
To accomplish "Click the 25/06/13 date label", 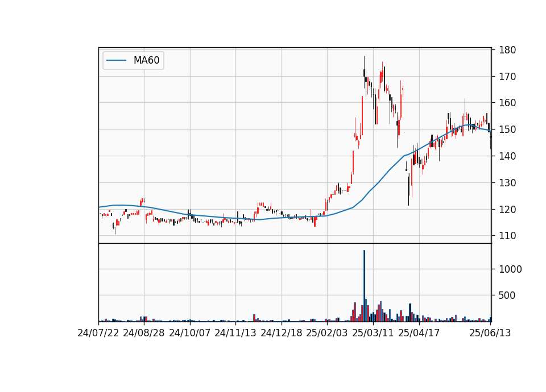I will [x=490, y=333].
